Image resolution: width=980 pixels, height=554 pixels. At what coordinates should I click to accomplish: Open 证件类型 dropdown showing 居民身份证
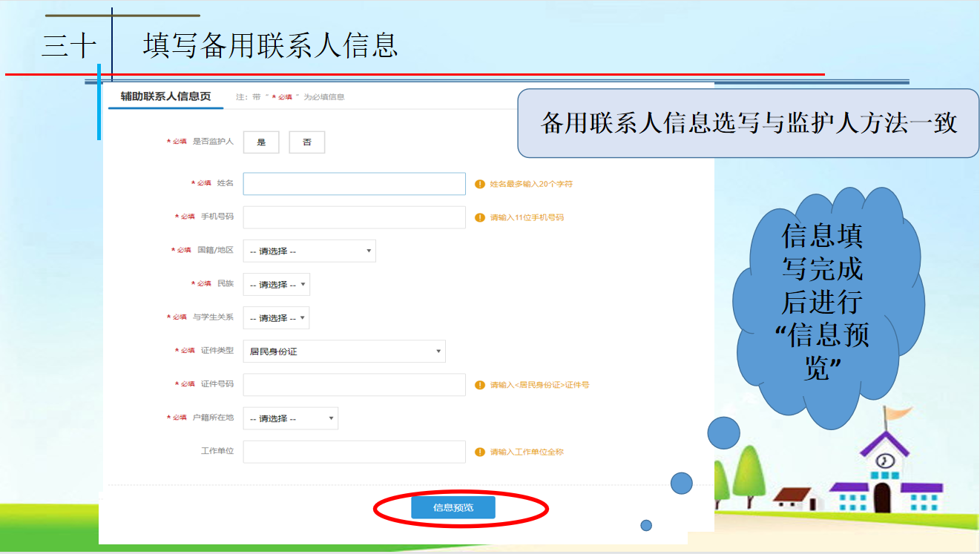coord(344,352)
